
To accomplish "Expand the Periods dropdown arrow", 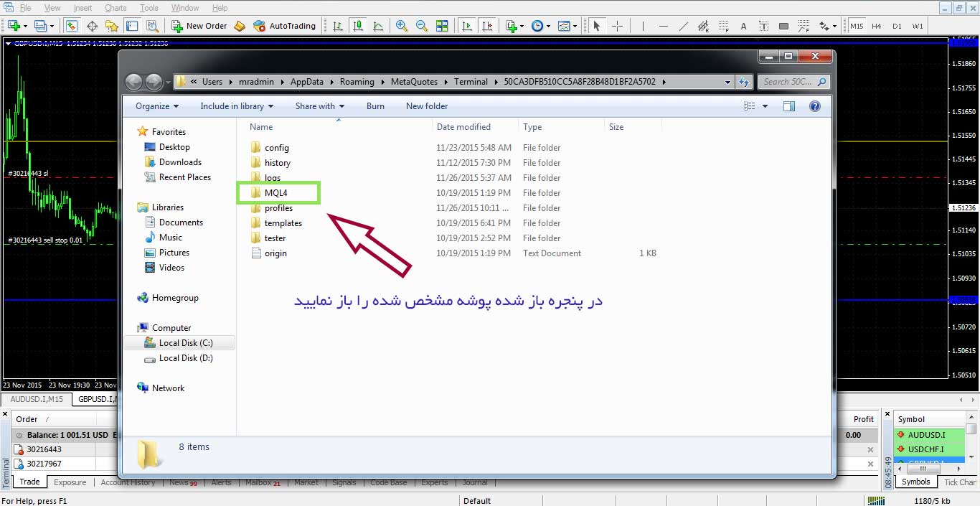I will coord(548,26).
